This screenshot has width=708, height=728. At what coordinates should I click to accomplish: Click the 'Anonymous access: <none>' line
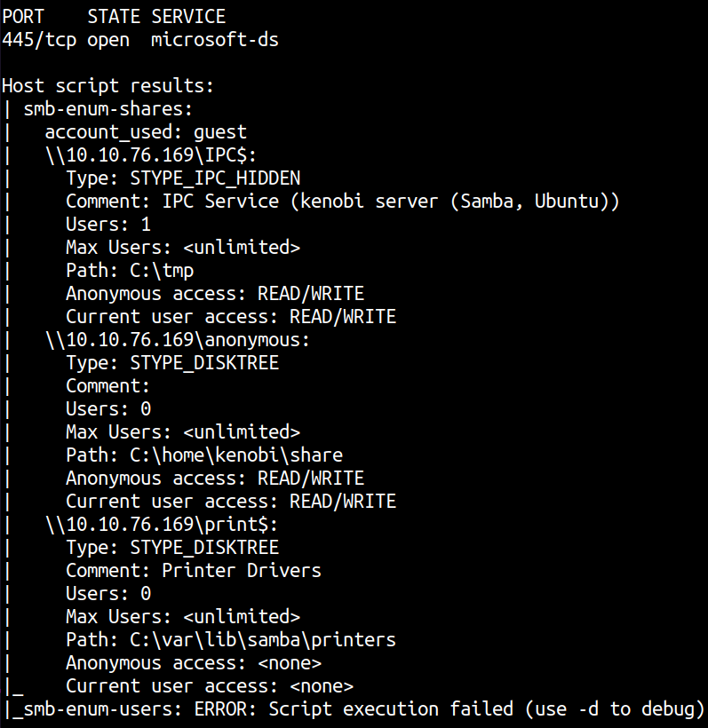(194, 662)
